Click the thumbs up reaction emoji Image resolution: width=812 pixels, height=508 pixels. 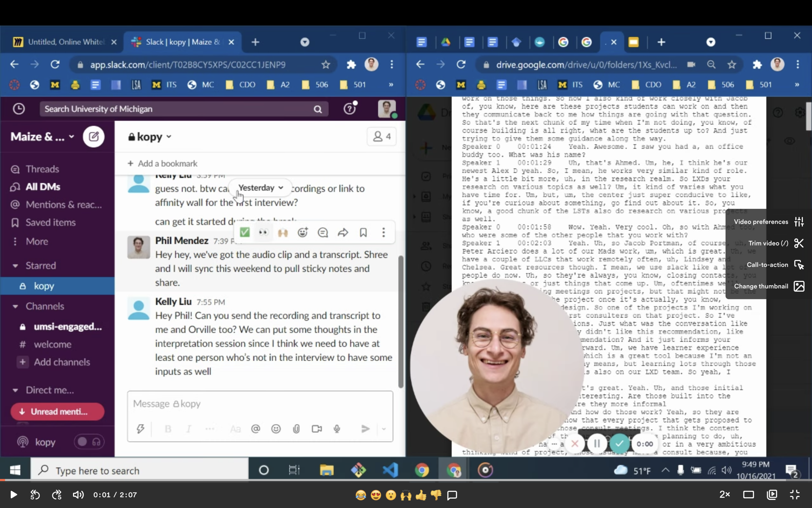(x=421, y=495)
